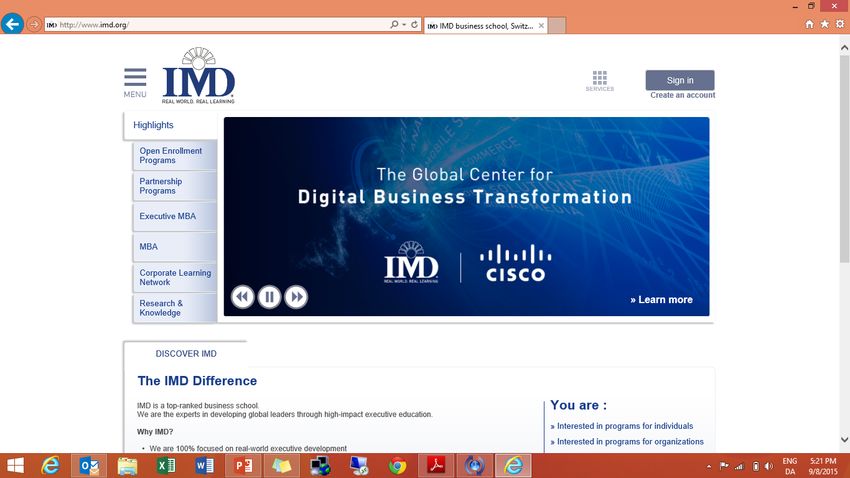Click the browser Back arrow button
The width and height of the screenshot is (850, 478).
coord(12,24)
